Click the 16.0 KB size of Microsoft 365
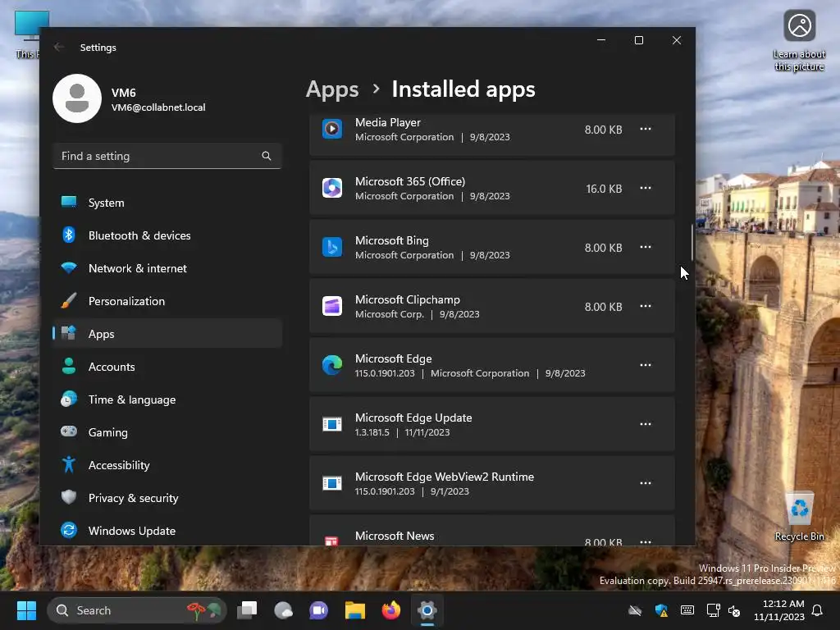The height and width of the screenshot is (630, 840). point(604,189)
